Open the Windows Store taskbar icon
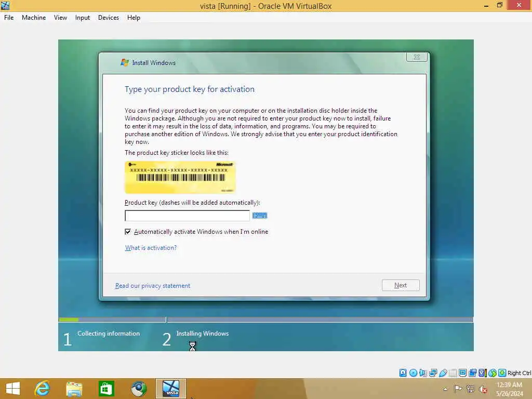Viewport: 532px width, 399px height. [106, 389]
